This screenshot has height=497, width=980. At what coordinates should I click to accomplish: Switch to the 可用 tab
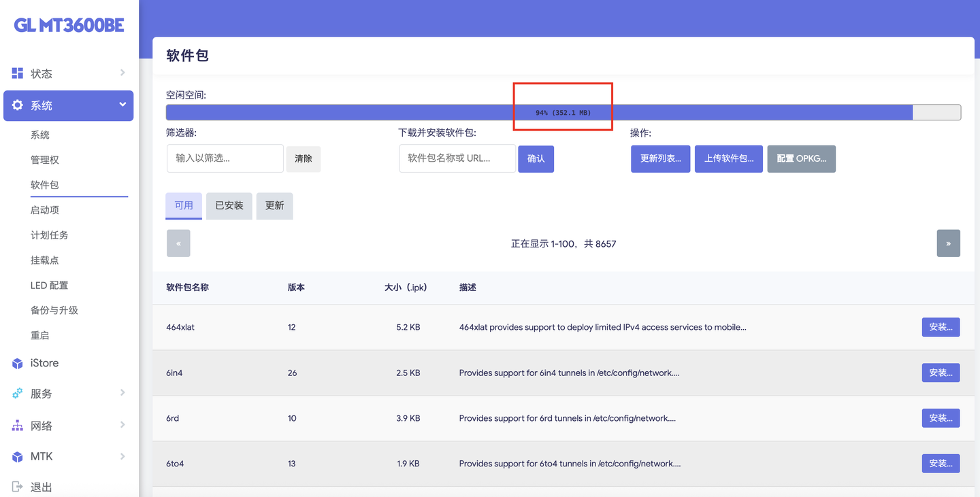click(184, 205)
